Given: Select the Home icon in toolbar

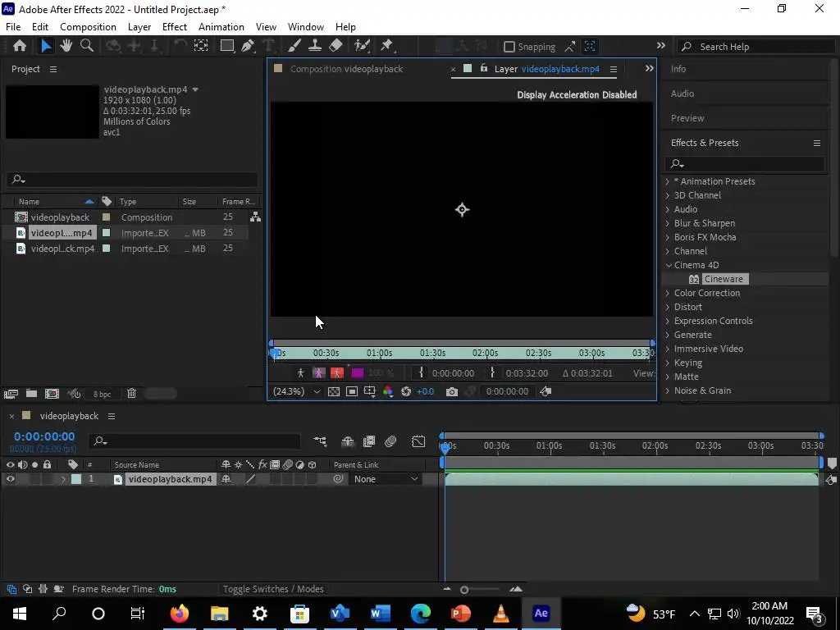Looking at the screenshot, I should click(x=20, y=46).
